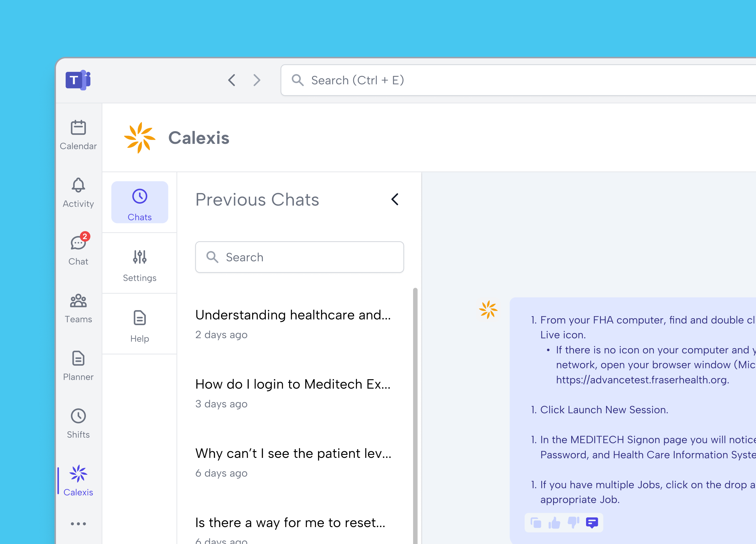Copy the bot's response
Viewport: 756px width, 544px height.
point(536,523)
